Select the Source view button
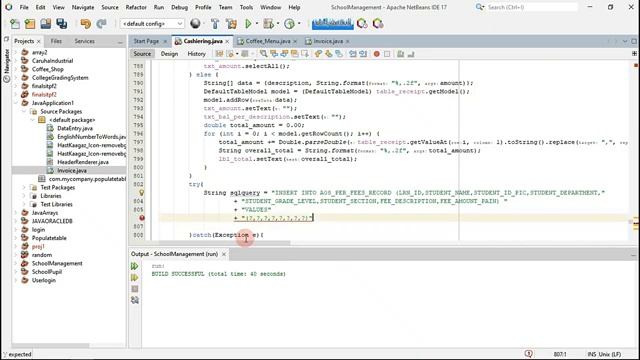Image resolution: width=640 pixels, height=360 pixels. (x=142, y=54)
